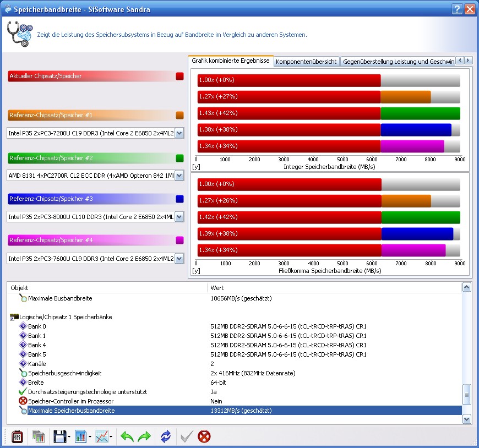
Task: Click the grey checkmark OK icon
Action: coord(187,436)
